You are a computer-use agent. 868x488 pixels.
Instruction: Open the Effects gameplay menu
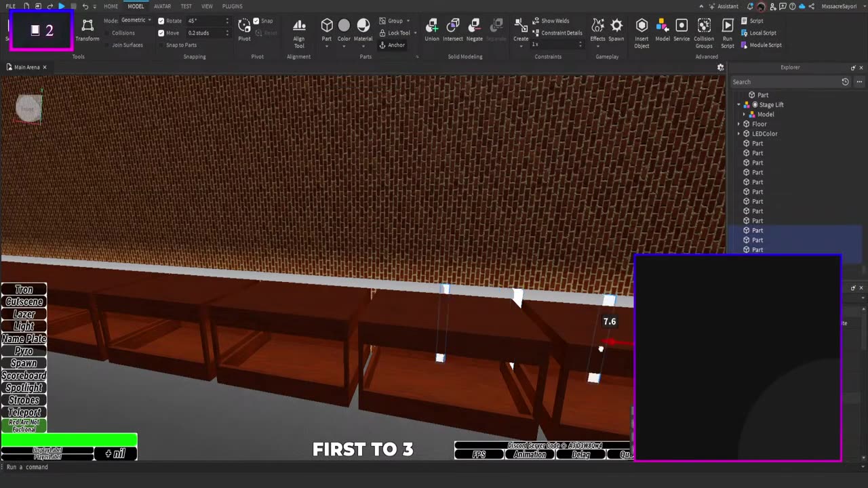click(597, 30)
